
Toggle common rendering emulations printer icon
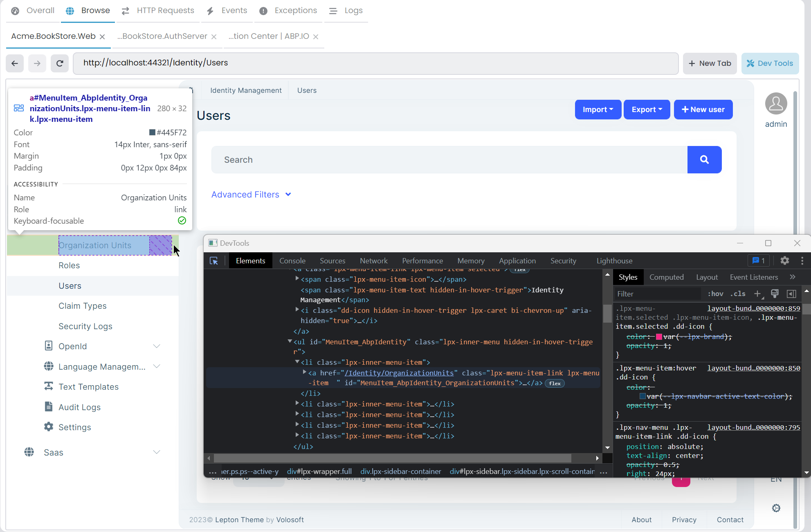[775, 294]
